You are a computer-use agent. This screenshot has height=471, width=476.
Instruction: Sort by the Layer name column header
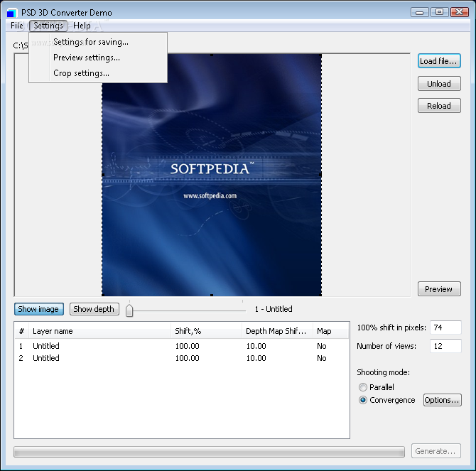(x=99, y=331)
